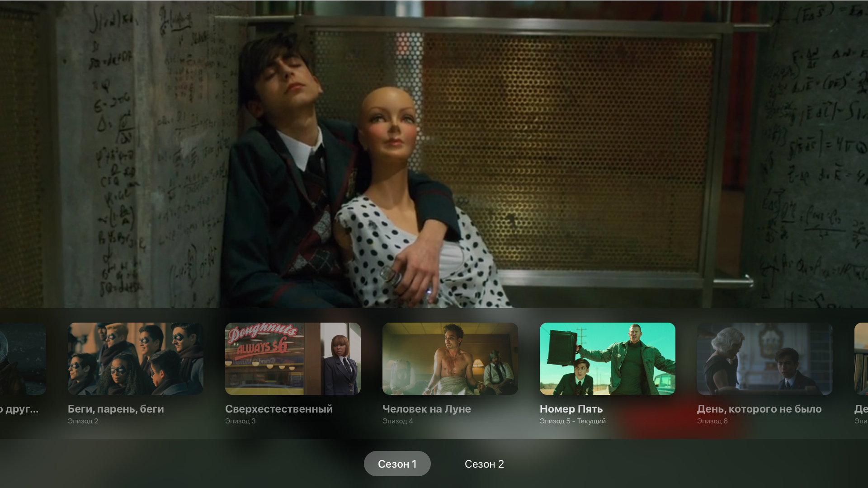Click the "Эпизод 5 - Текущий" label
The image size is (868, 488).
tap(572, 421)
